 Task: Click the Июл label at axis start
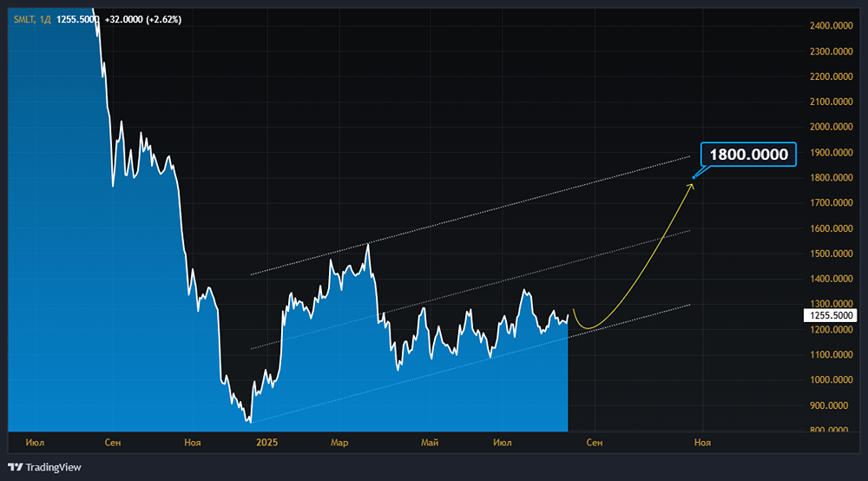(35, 442)
